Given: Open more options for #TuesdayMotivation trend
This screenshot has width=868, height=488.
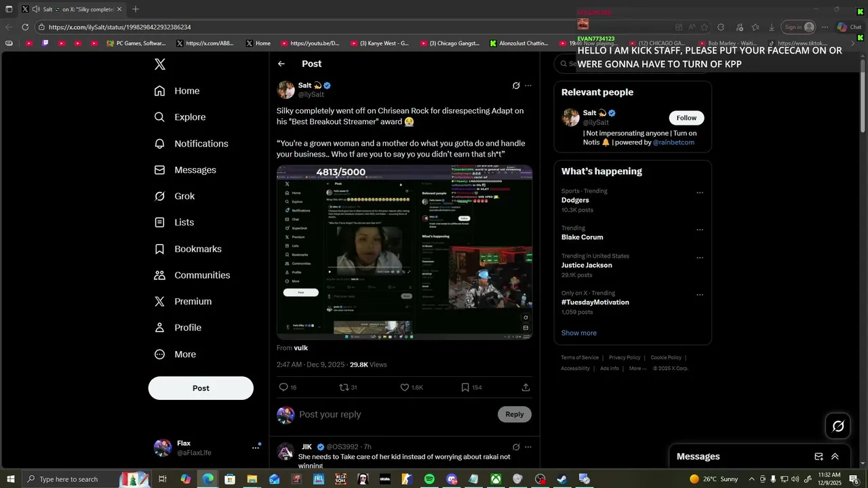Looking at the screenshot, I should [700, 295].
